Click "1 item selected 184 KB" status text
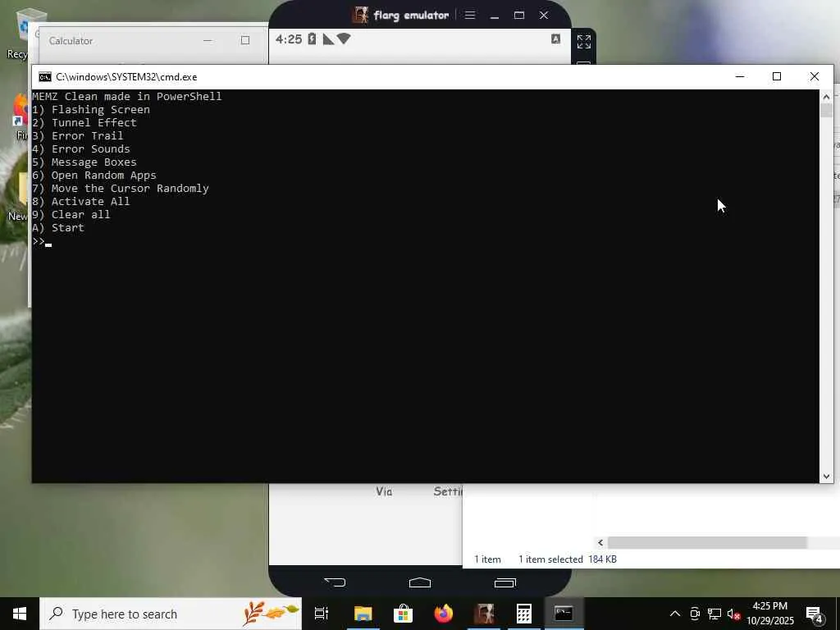 [x=568, y=559]
